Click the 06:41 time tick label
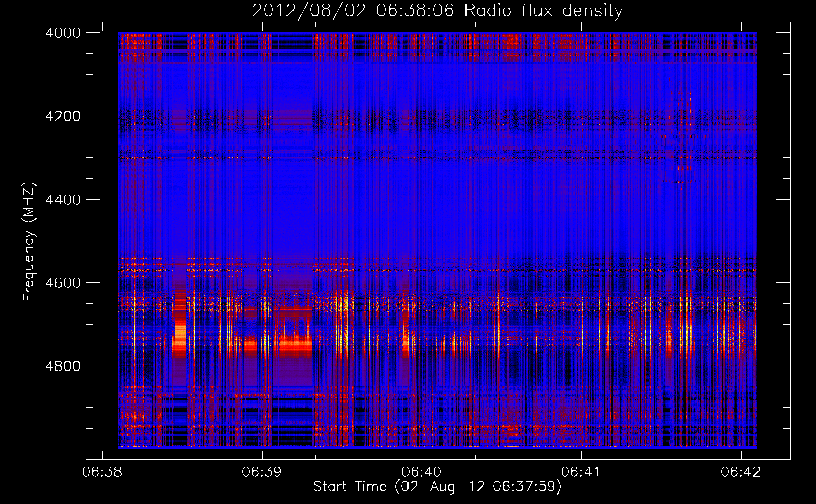Image resolution: width=816 pixels, height=504 pixels. tap(581, 472)
